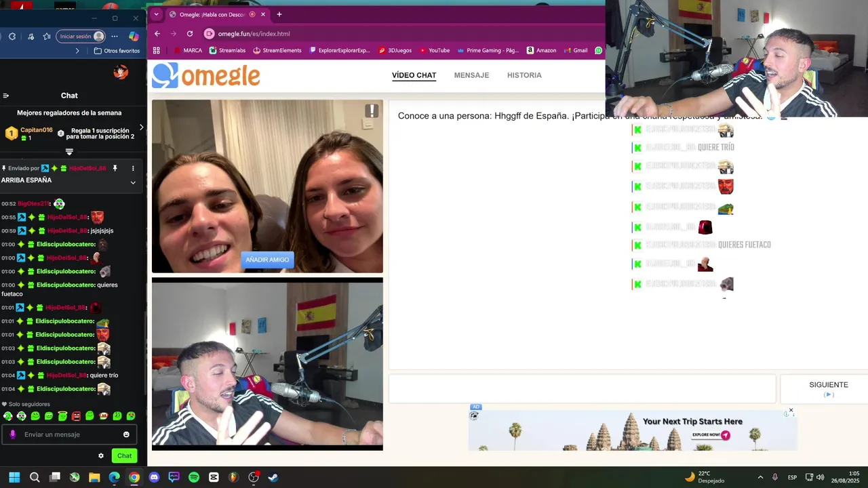Open the Windows Start menu
Screen dimensions: 868x488
(x=14, y=477)
